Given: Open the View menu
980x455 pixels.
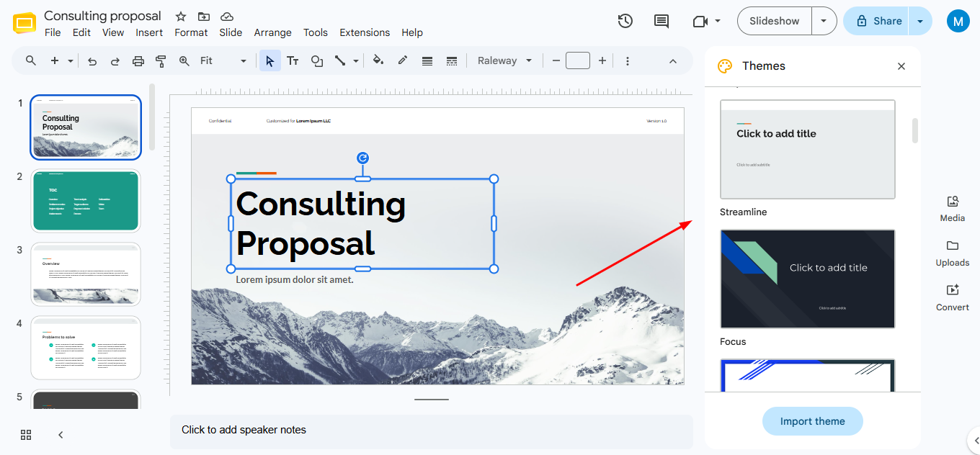Looking at the screenshot, I should coord(113,32).
